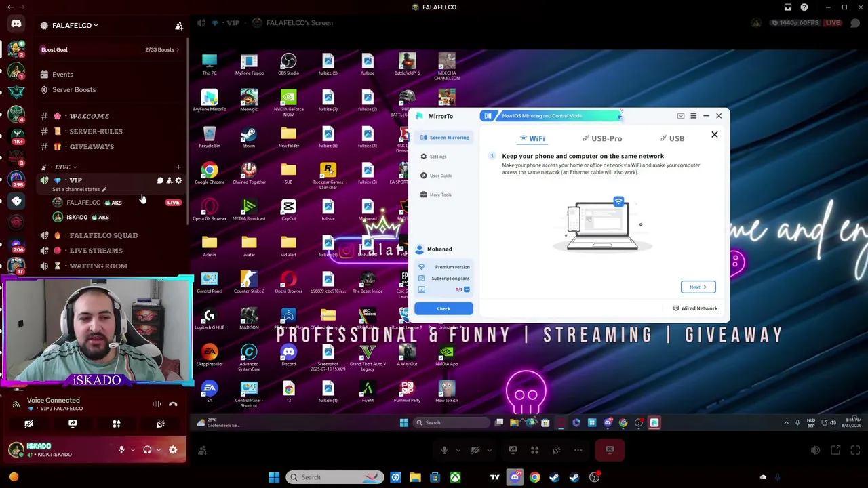
Task: Select user ISKADO in the VIP channel
Action: coord(77,218)
